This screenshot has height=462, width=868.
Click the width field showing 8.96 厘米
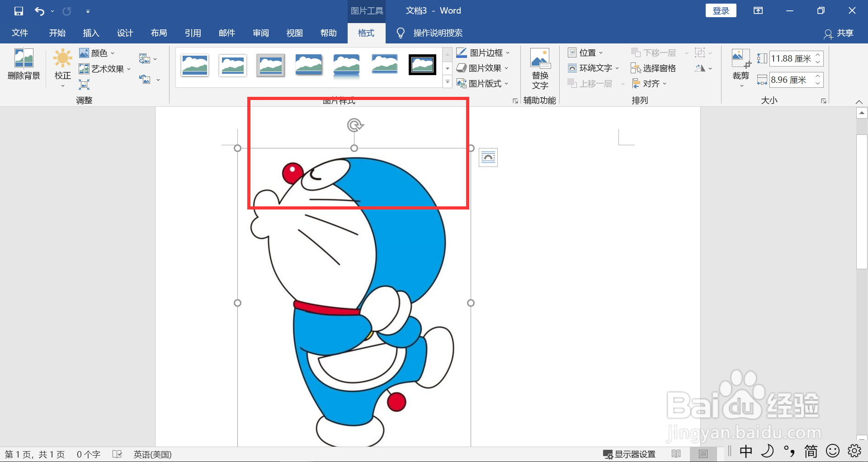coord(791,80)
